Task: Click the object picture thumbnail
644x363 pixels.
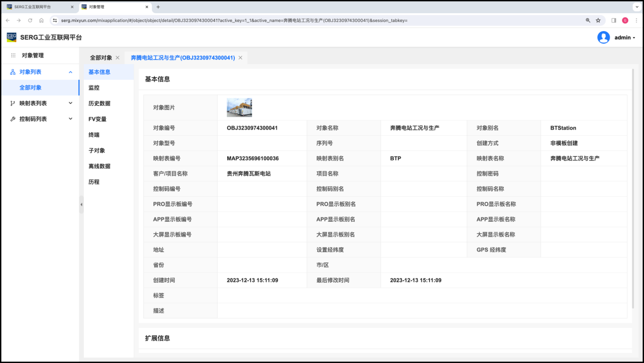Action: click(239, 108)
